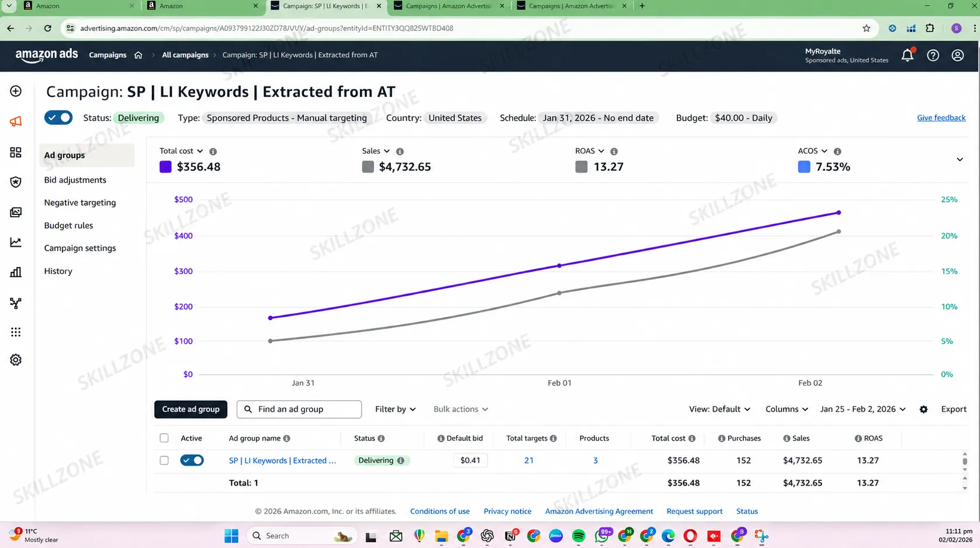Show info for Default bid column header
Image resolution: width=980 pixels, height=548 pixels.
441,439
